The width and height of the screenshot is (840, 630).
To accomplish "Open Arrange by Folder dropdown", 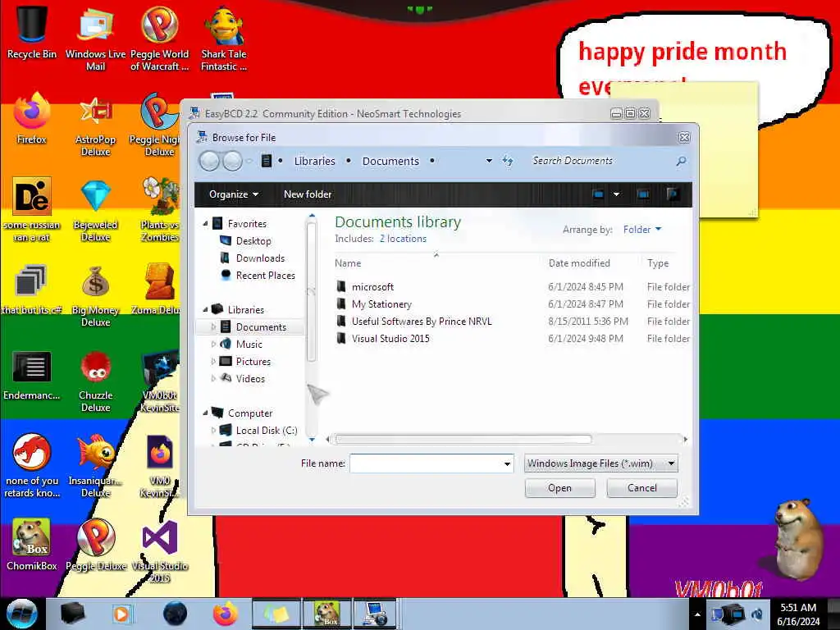I will (641, 230).
